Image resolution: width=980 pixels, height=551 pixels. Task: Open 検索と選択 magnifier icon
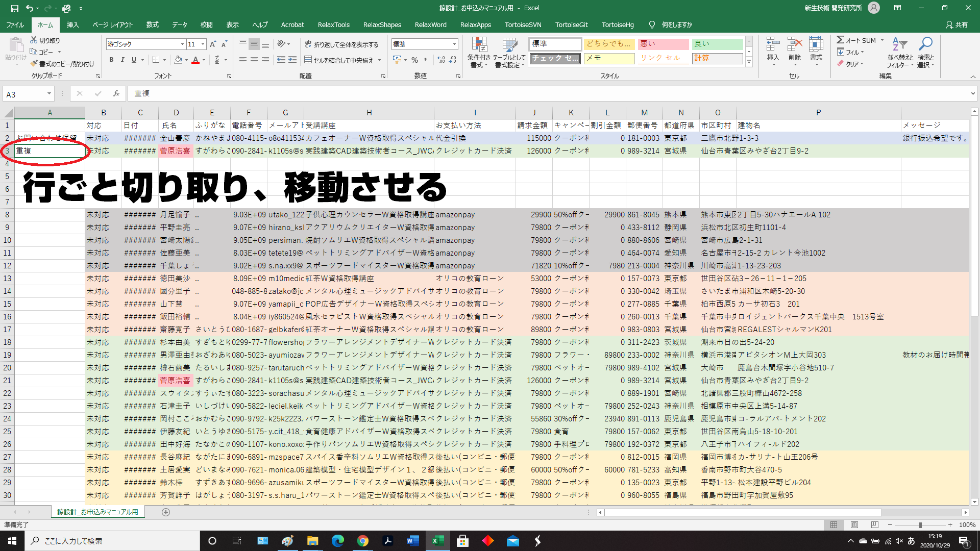click(x=925, y=52)
